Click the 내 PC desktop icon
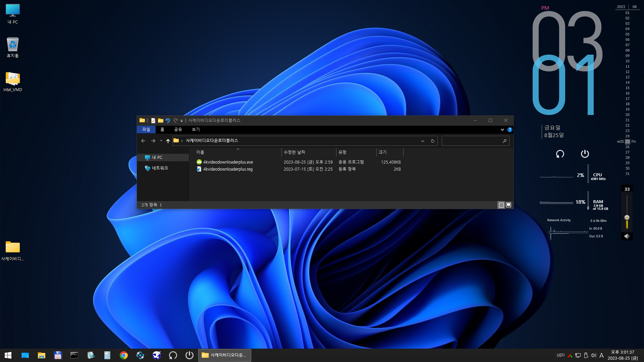Image resolution: width=644 pixels, height=362 pixels. pyautogui.click(x=13, y=14)
